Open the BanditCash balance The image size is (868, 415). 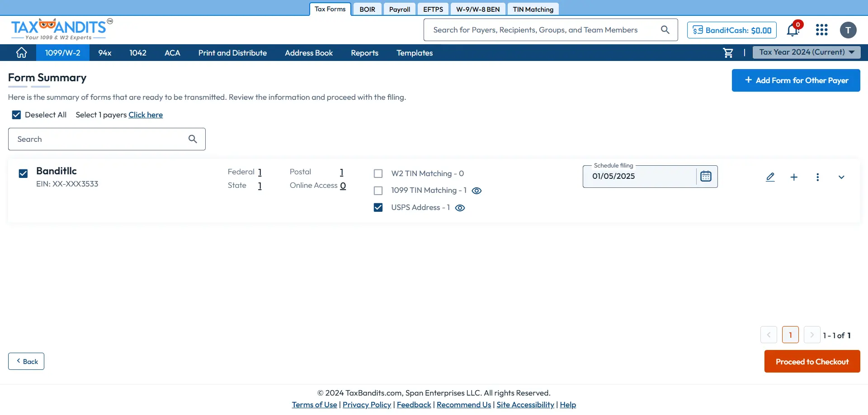(x=732, y=30)
